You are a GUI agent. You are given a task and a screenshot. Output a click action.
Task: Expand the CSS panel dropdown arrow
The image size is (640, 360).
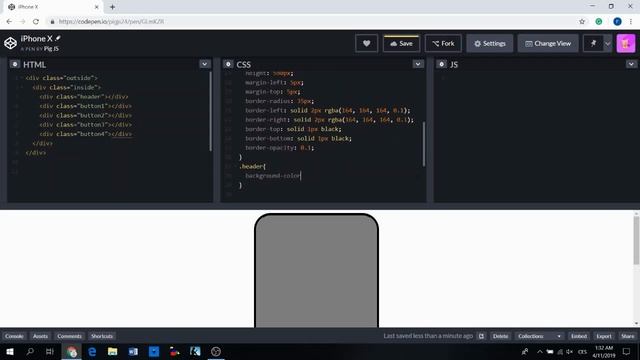point(418,64)
